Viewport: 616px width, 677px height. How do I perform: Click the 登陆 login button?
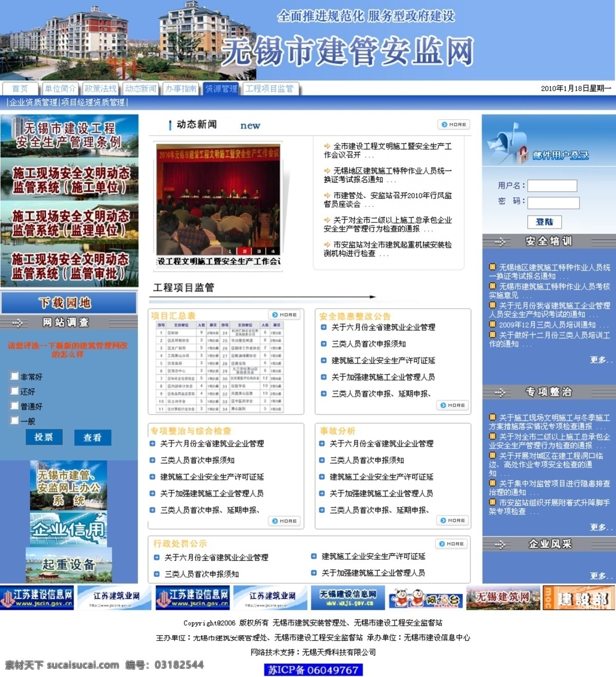545,222
